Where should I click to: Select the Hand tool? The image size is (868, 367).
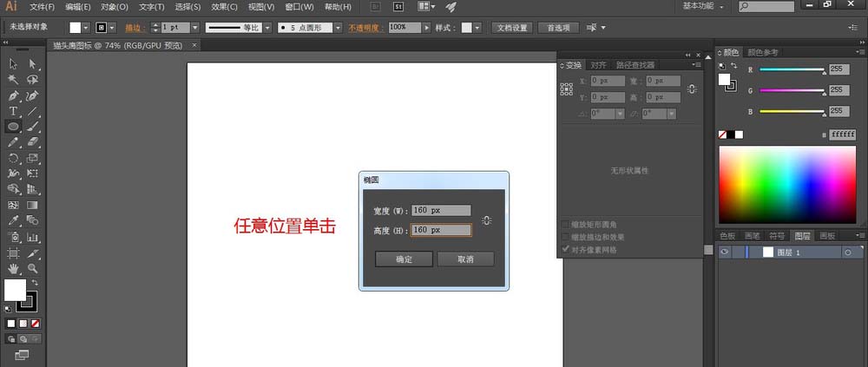click(13, 269)
